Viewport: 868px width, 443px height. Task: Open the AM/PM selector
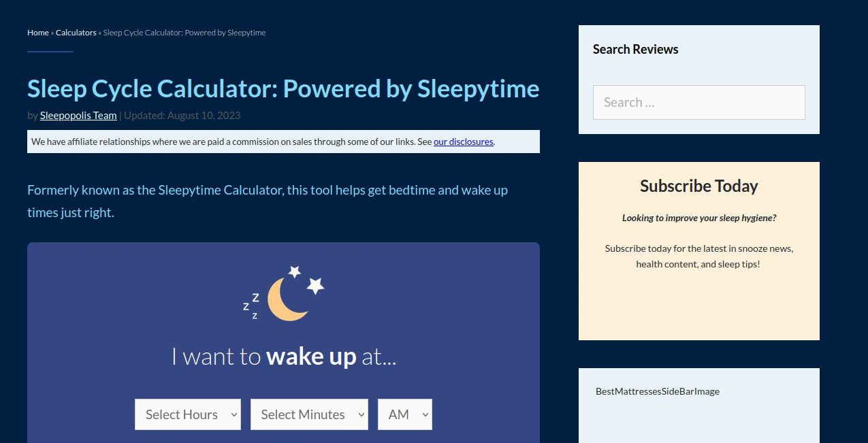click(405, 414)
